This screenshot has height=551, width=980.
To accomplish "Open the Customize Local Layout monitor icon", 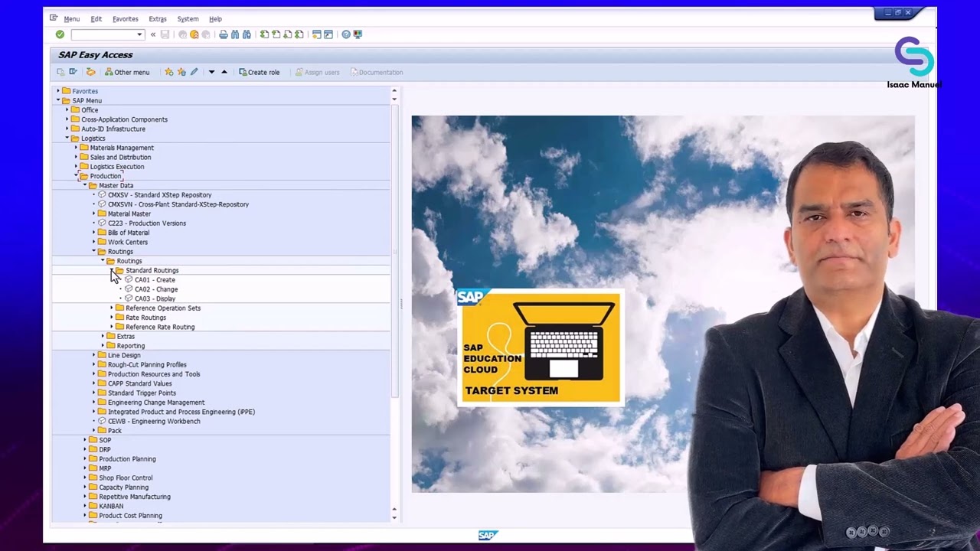I will tap(358, 34).
